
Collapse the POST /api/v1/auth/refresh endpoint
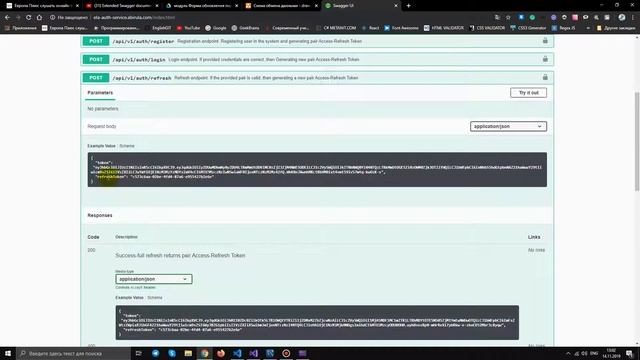[x=317, y=78]
